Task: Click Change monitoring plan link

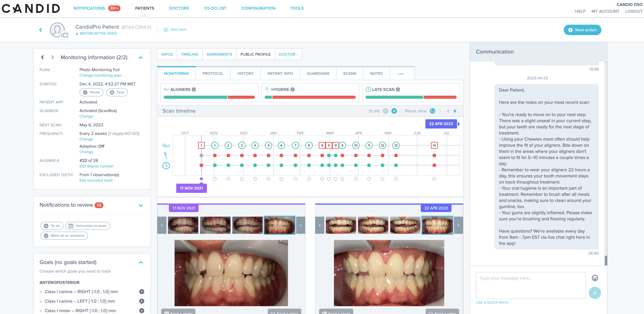Action: pos(100,75)
